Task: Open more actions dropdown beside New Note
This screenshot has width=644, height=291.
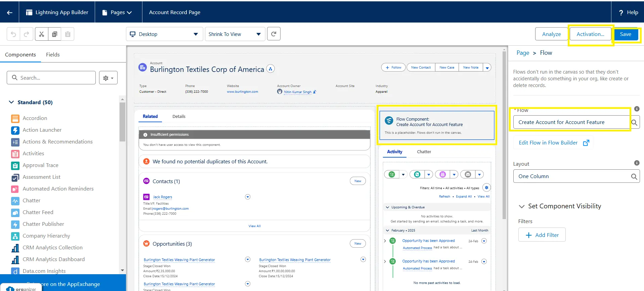Action: [487, 68]
